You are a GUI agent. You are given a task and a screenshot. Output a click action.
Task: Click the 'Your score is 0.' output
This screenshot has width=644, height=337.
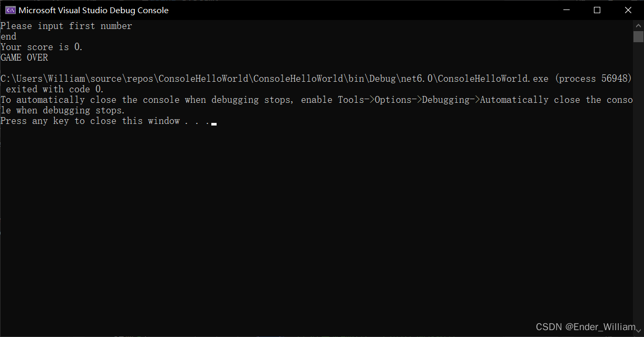[42, 47]
